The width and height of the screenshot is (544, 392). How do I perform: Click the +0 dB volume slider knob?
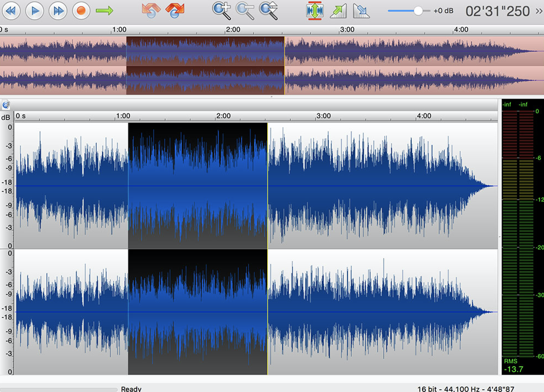point(418,11)
